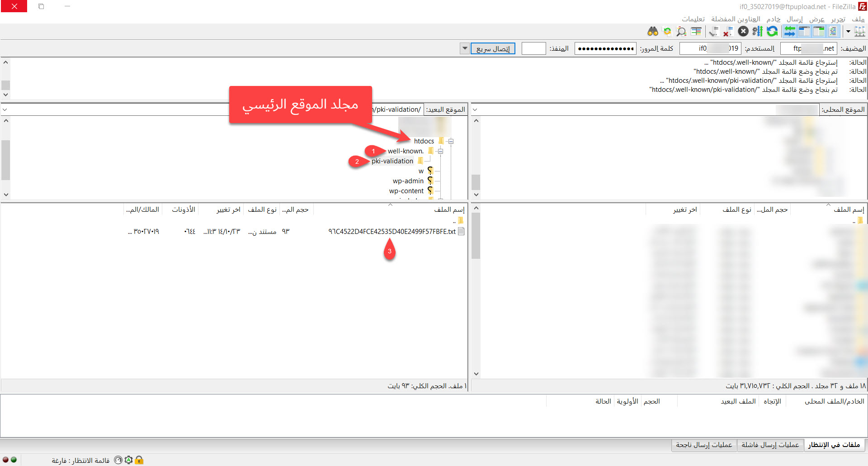Open the Site Manager icon
The height and width of the screenshot is (466, 868).
859,31
